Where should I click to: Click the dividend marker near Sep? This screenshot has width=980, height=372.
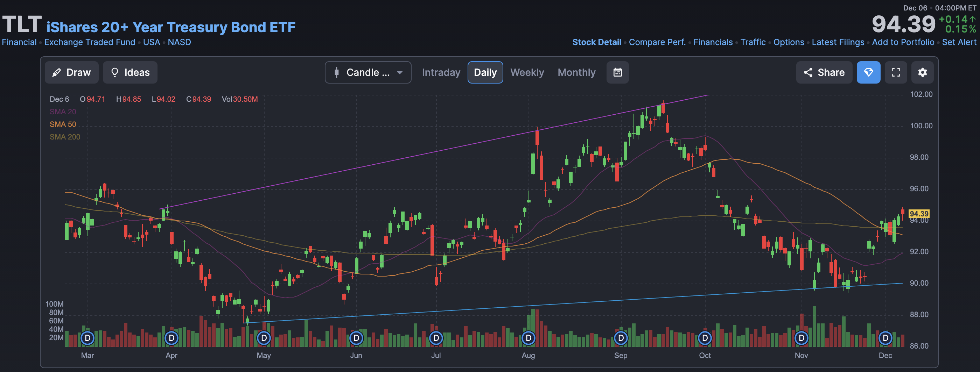pos(621,338)
